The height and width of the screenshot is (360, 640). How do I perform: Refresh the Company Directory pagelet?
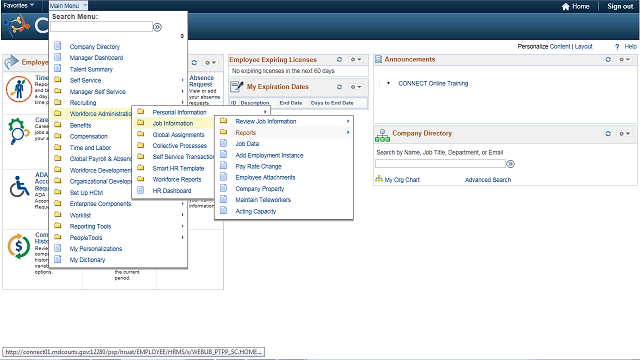(x=608, y=133)
